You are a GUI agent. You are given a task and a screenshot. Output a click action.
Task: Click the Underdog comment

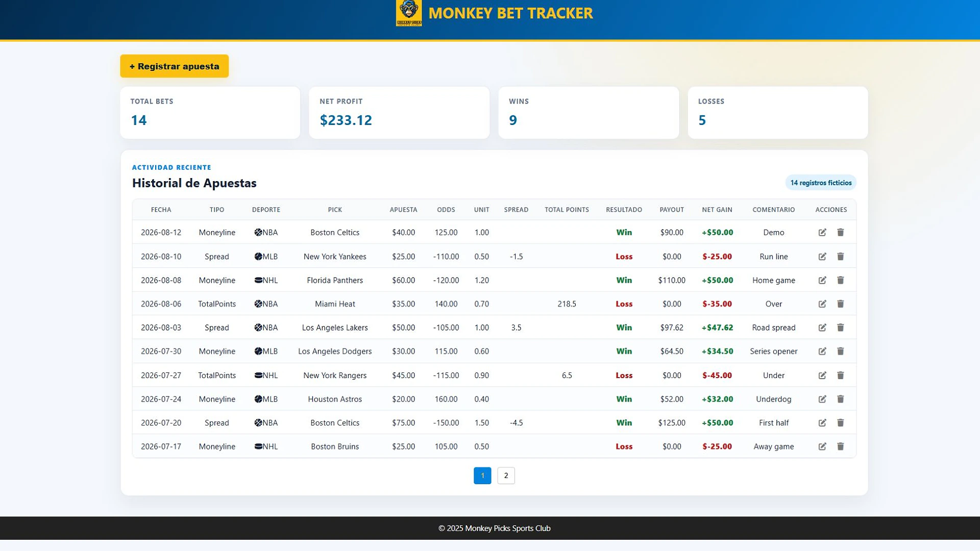point(773,399)
